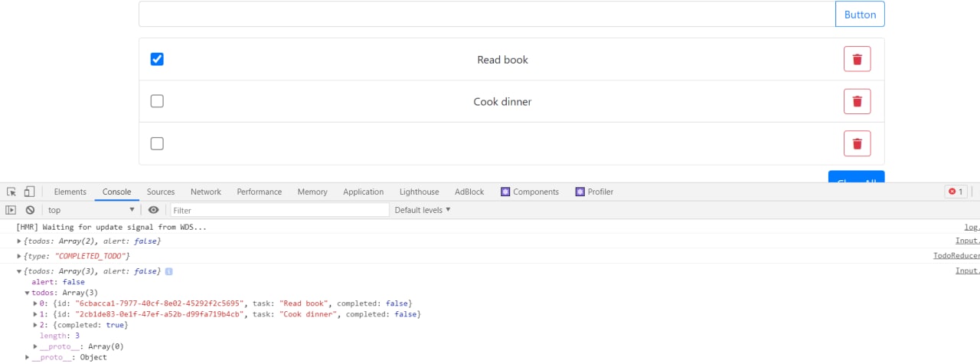The image size is (980, 364).
Task: Click the red error count badge
Action: pyautogui.click(x=955, y=192)
